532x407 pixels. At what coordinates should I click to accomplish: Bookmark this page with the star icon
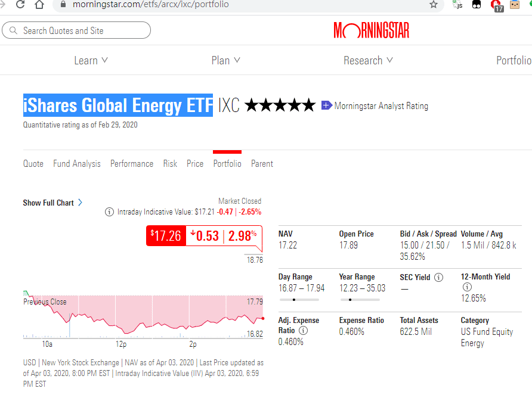click(x=434, y=5)
